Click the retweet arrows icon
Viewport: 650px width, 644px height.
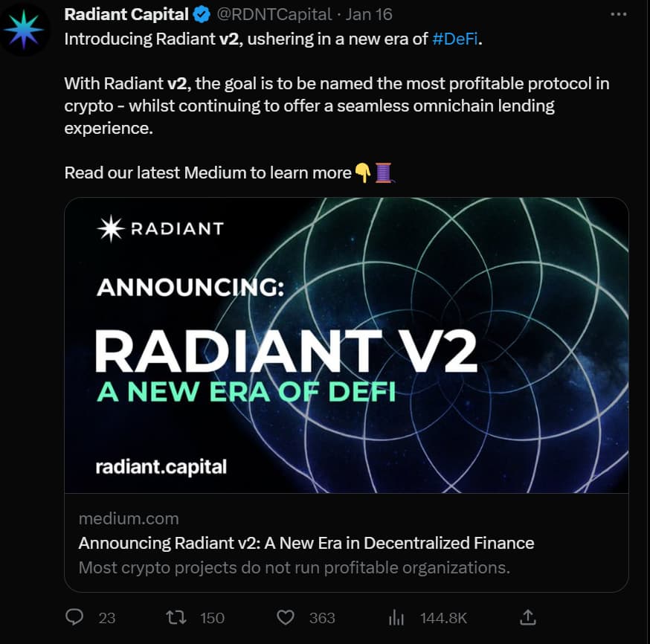pos(173,617)
